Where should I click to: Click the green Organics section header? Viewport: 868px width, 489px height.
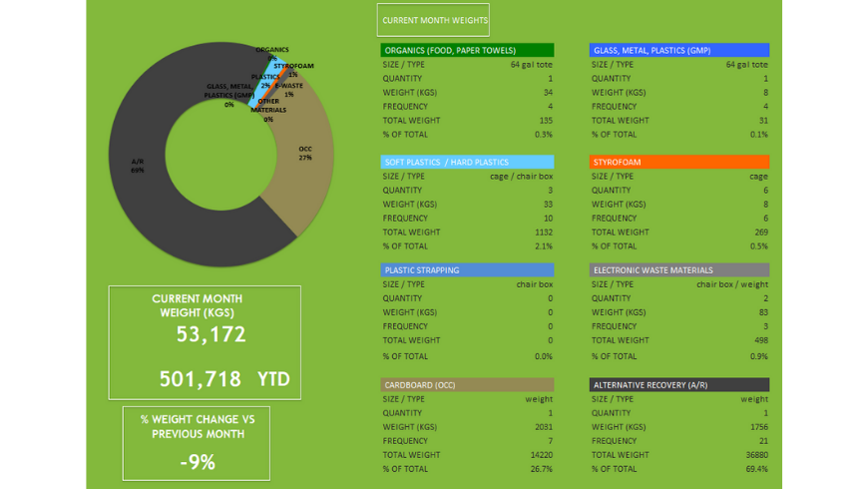[467, 50]
